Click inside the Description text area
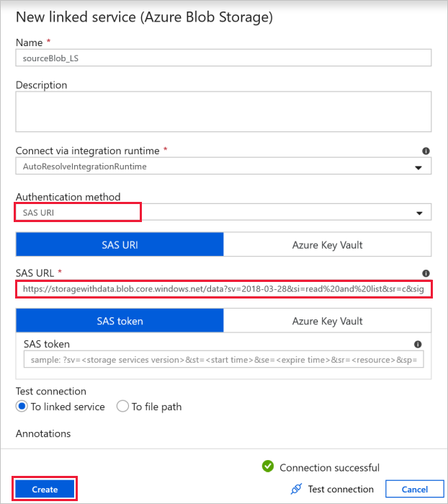The image size is (448, 504). (223, 112)
